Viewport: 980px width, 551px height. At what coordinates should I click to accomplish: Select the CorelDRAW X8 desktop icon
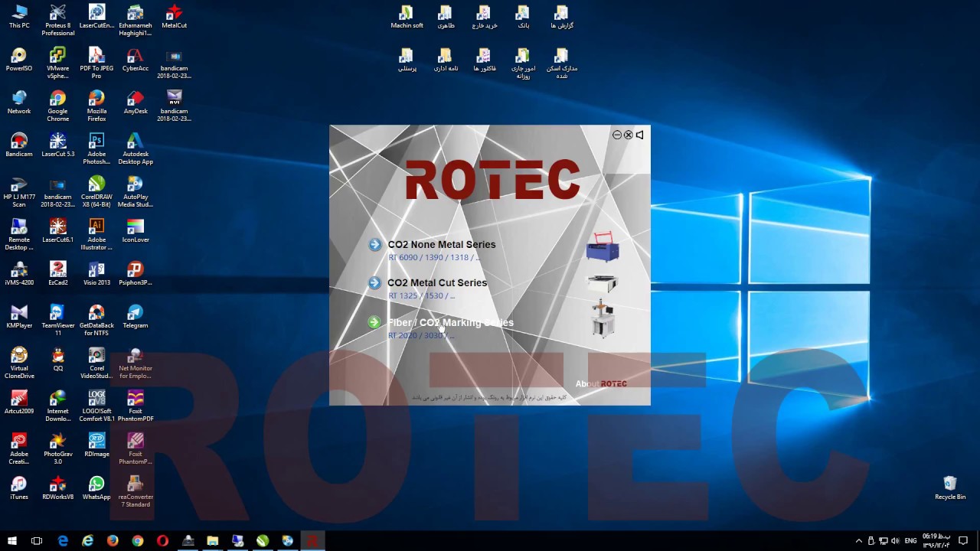tap(96, 193)
